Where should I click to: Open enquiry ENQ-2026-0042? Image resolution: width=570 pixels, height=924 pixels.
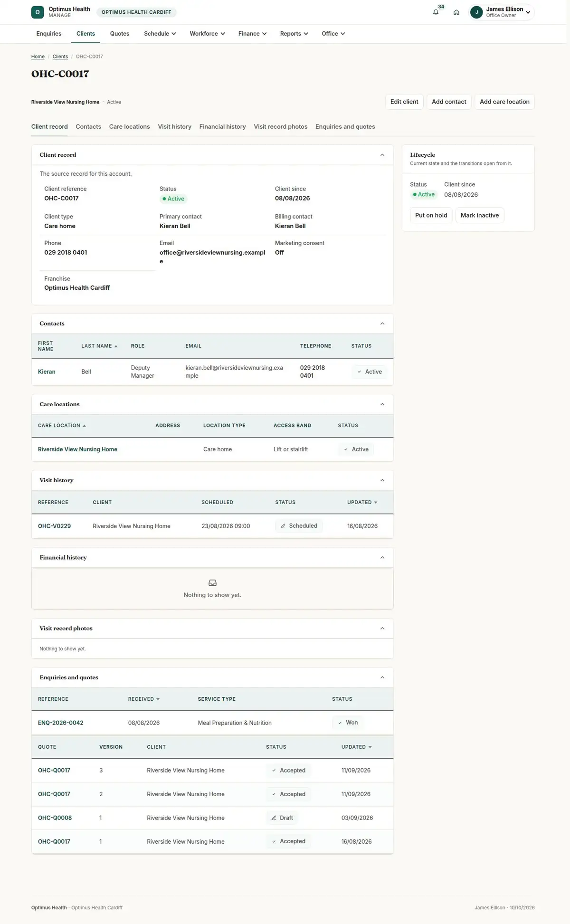(61, 723)
